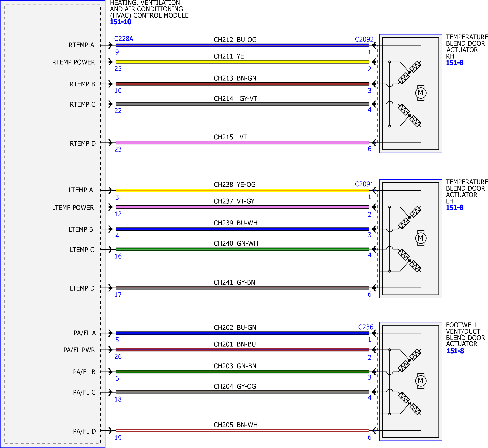
Task: Click the RTEMP POWER pin label
Action: pyautogui.click(x=74, y=62)
